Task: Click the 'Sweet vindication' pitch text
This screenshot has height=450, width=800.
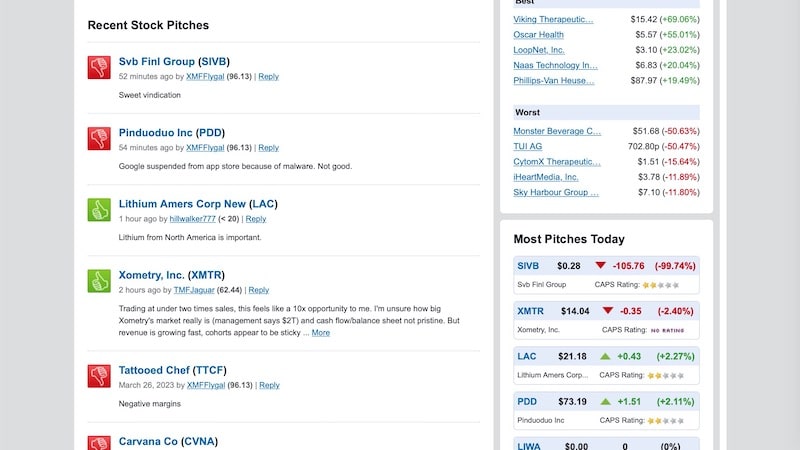Action: (149, 95)
